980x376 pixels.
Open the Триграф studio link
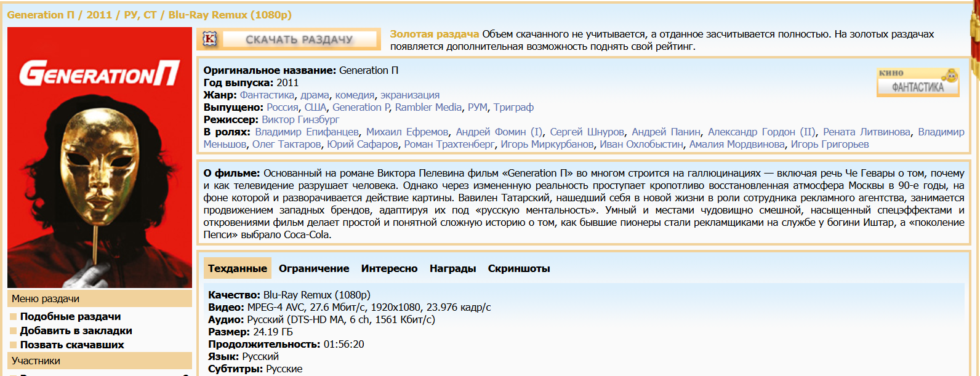tap(513, 107)
